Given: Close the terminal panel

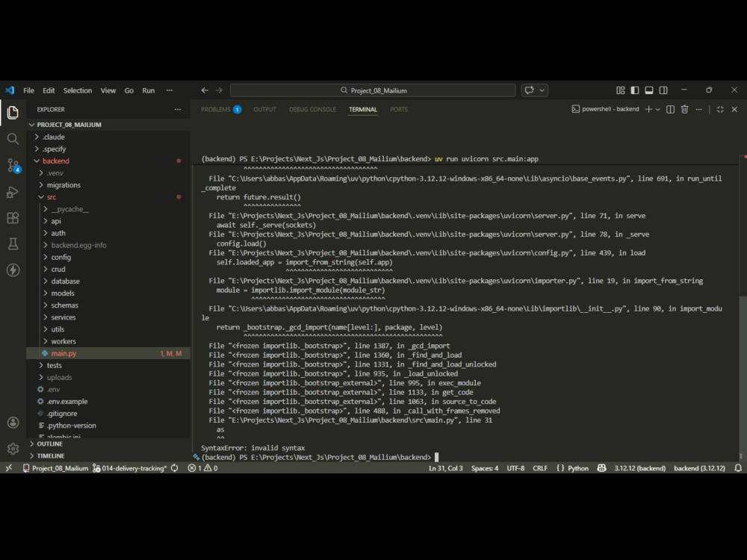Looking at the screenshot, I should point(734,110).
